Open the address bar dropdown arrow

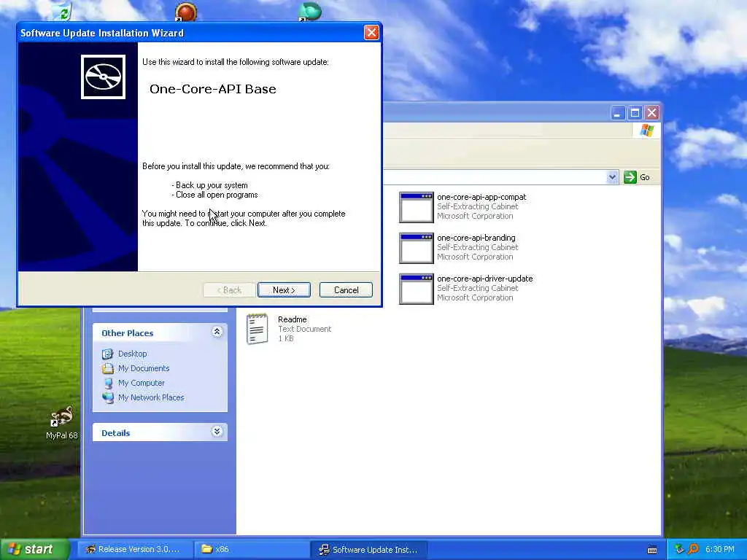click(x=612, y=177)
